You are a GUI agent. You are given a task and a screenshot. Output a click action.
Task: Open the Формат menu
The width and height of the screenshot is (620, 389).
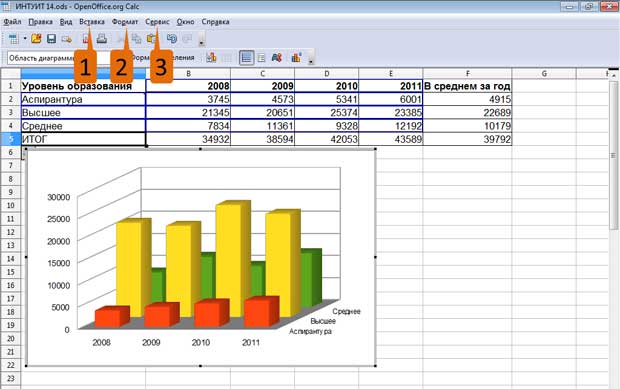[125, 22]
